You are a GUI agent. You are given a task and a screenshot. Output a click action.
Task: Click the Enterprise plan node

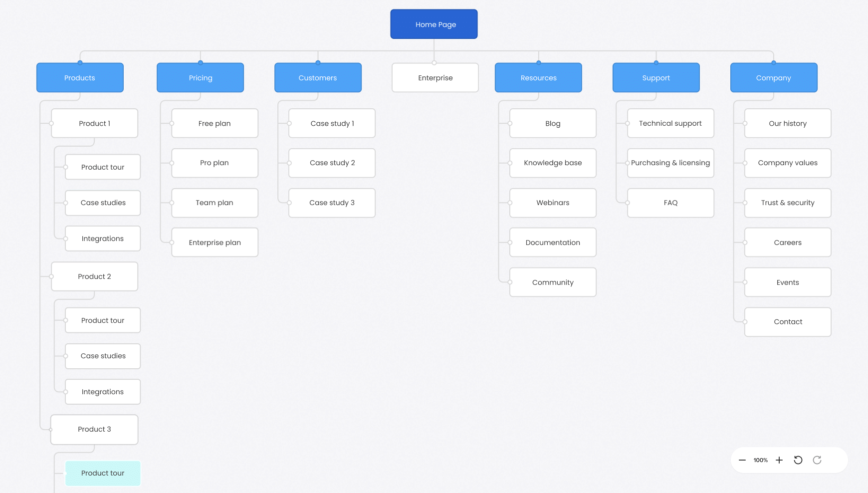215,243
